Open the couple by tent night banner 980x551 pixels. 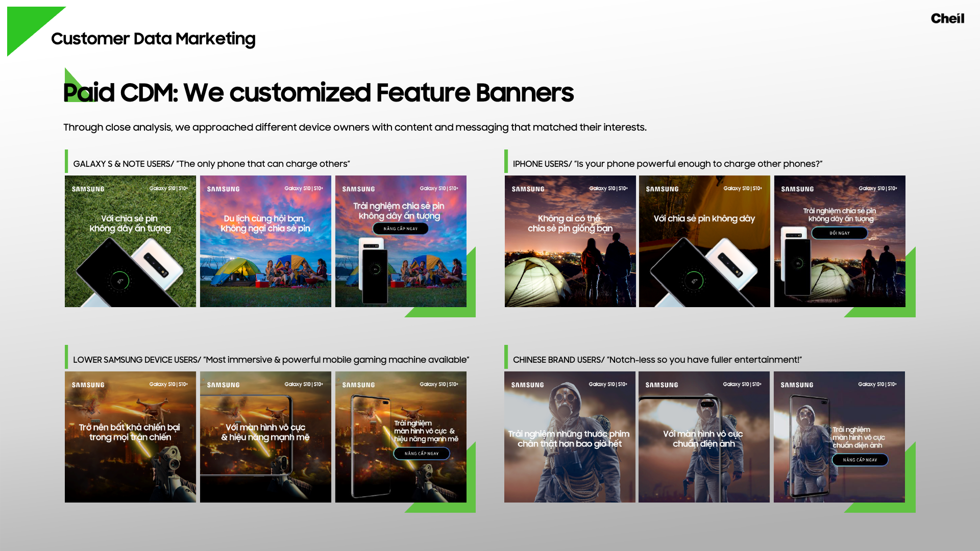tap(570, 241)
